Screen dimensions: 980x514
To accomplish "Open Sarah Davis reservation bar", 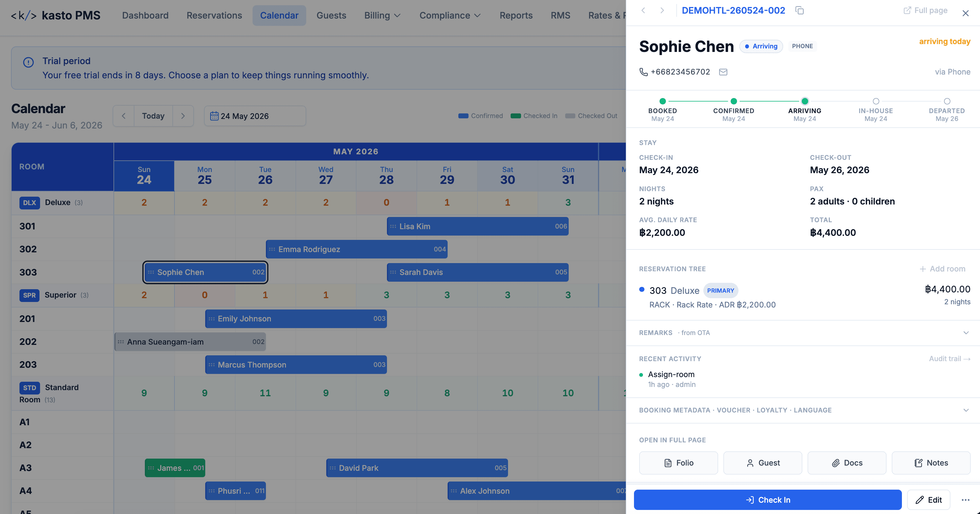I will point(478,272).
